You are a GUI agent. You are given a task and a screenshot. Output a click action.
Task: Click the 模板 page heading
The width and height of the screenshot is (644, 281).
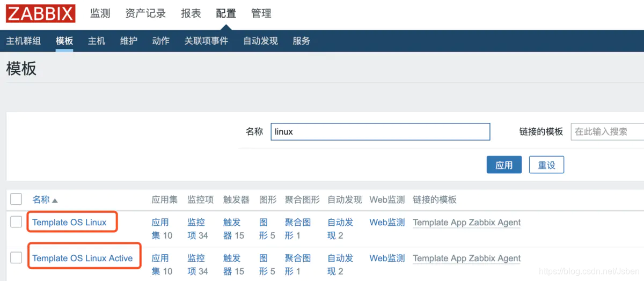(x=21, y=69)
